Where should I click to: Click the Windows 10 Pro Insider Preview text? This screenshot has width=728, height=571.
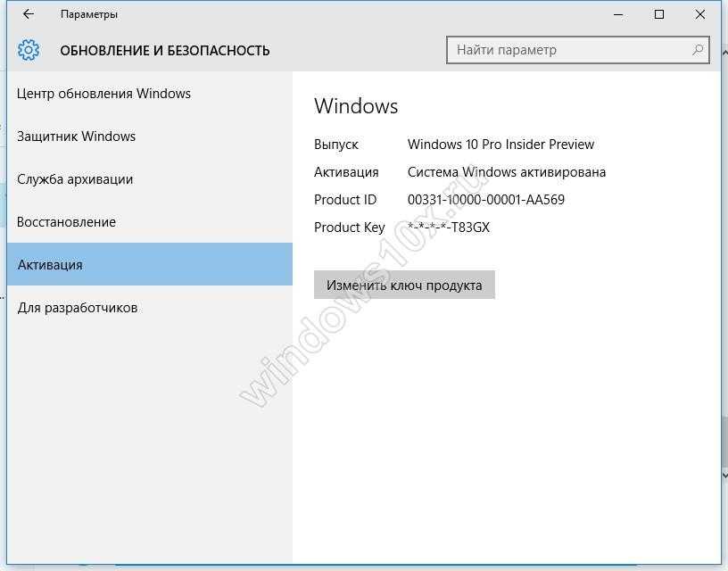pos(500,145)
